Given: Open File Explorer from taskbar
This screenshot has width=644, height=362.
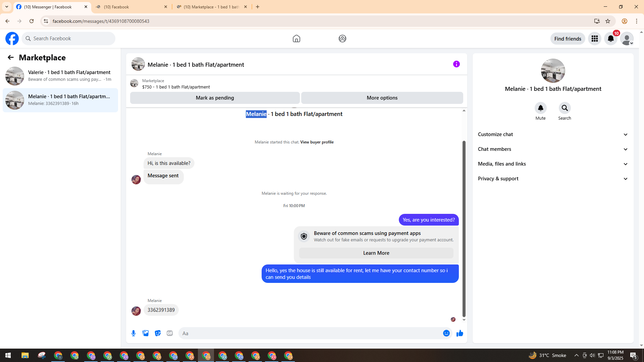Looking at the screenshot, I should point(25,355).
